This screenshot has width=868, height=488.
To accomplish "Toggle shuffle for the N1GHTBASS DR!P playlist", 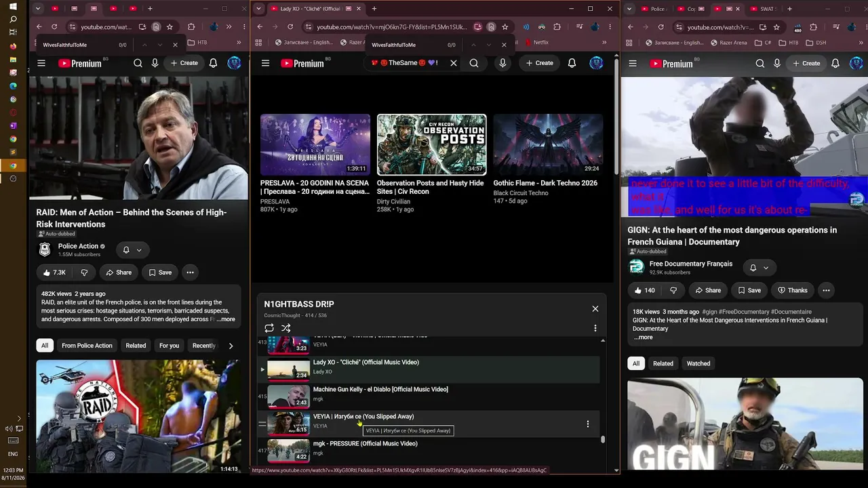I will [286, 328].
